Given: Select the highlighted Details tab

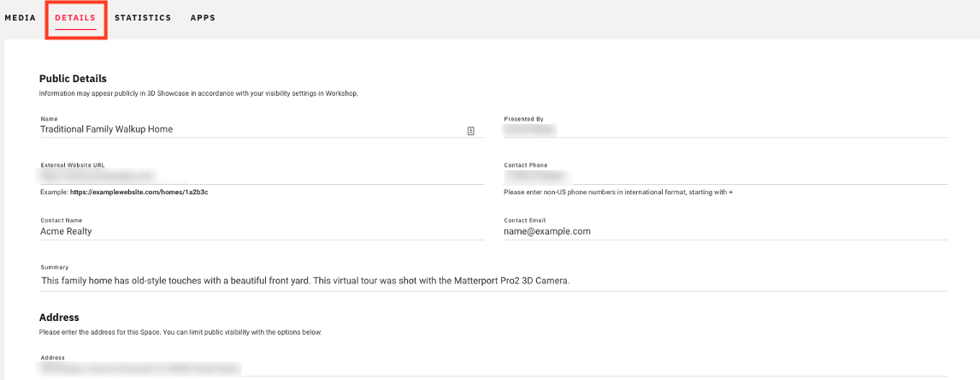Looking at the screenshot, I should pos(75,17).
